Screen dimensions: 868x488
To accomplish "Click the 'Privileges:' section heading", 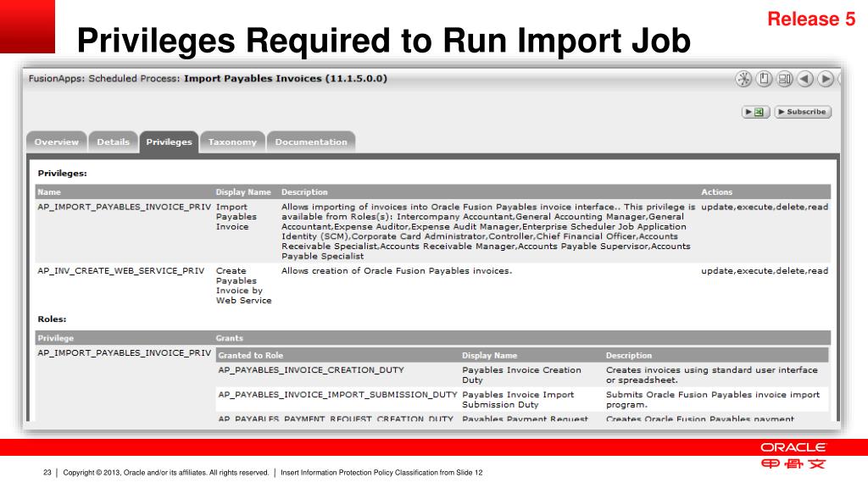I will (63, 173).
